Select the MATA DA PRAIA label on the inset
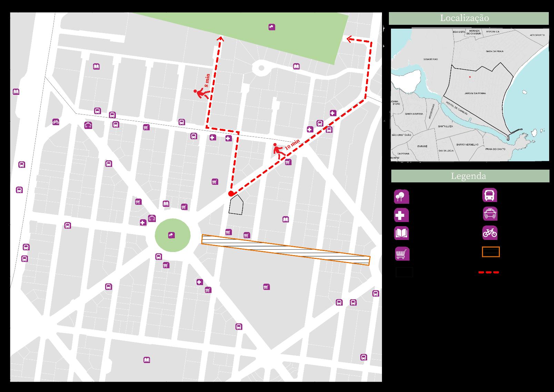Screen dimensions: 554x392 pos(495,51)
